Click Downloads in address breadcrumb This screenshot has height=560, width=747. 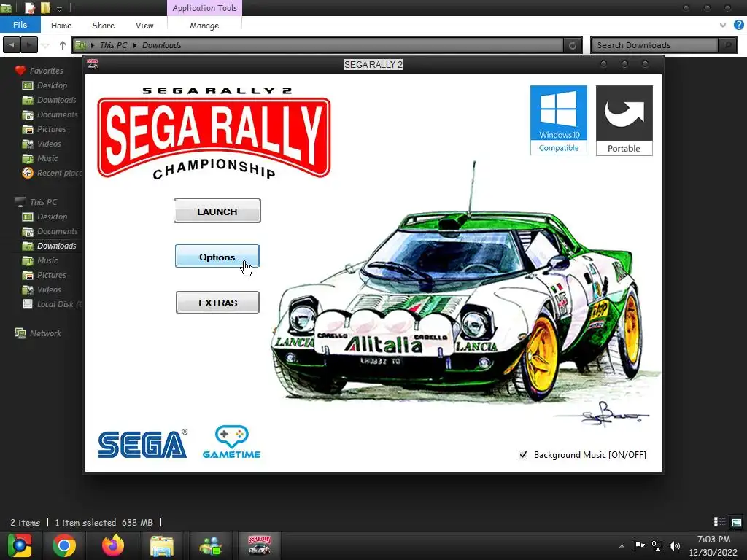(161, 45)
